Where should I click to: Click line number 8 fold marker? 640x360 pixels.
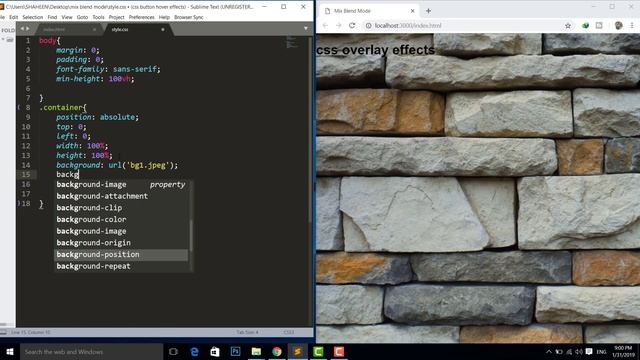19,107
